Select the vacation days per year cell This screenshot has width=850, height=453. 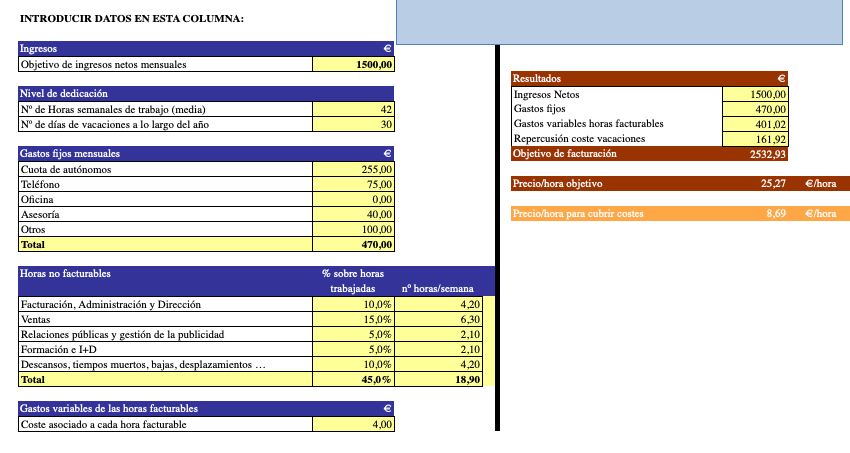(x=354, y=125)
